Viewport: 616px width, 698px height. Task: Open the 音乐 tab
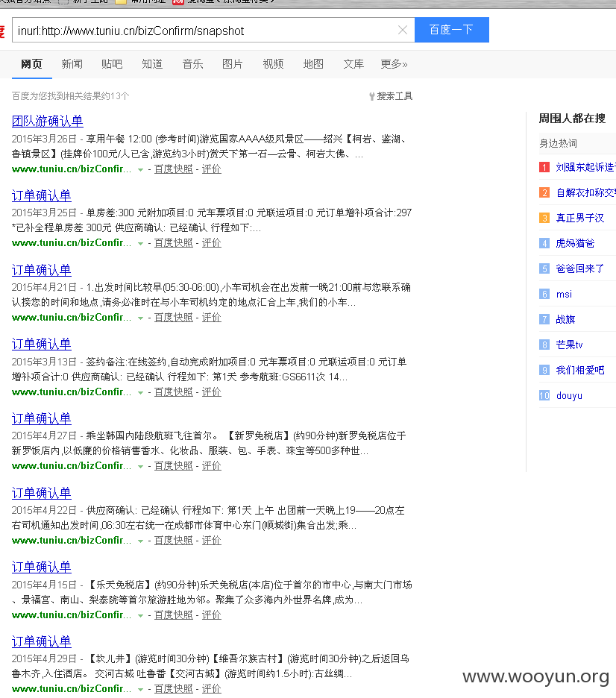(x=192, y=64)
